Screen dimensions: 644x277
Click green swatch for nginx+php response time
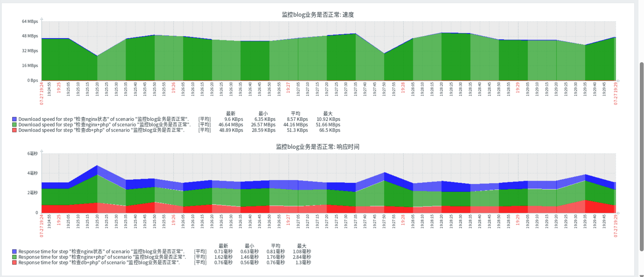tap(14, 257)
